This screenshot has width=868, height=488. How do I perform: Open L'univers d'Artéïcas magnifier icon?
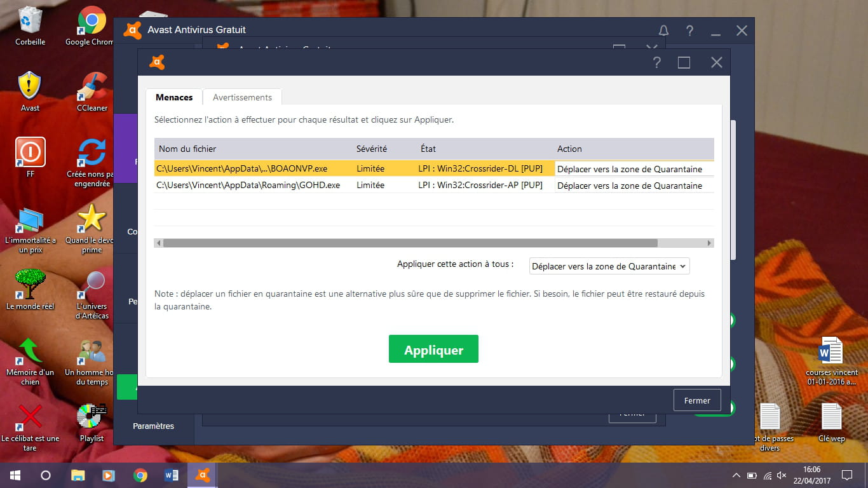point(92,295)
